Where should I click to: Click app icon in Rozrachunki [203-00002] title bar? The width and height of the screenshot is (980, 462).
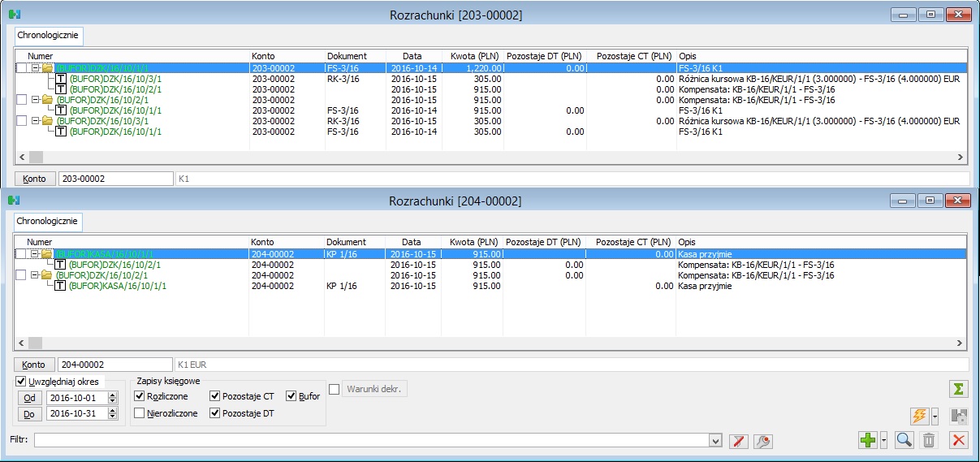click(14, 15)
